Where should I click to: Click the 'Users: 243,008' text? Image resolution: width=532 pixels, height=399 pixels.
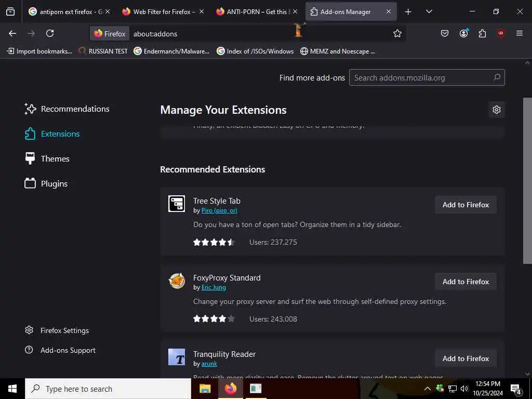[x=273, y=319]
